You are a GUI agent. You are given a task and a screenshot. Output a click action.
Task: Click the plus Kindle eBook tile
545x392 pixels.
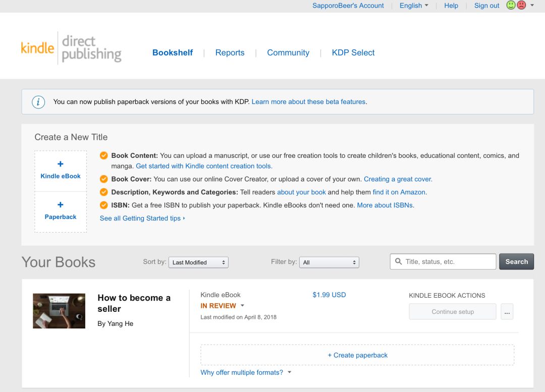click(61, 171)
